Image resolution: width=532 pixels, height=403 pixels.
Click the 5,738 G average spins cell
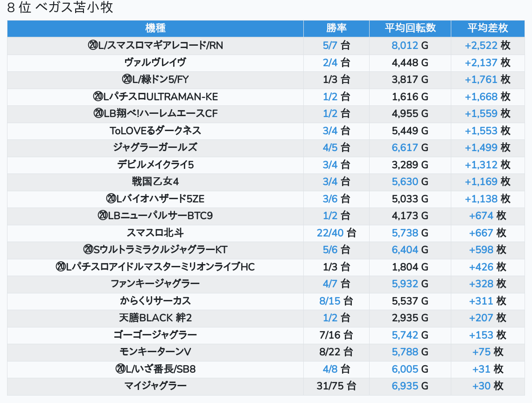(x=410, y=233)
